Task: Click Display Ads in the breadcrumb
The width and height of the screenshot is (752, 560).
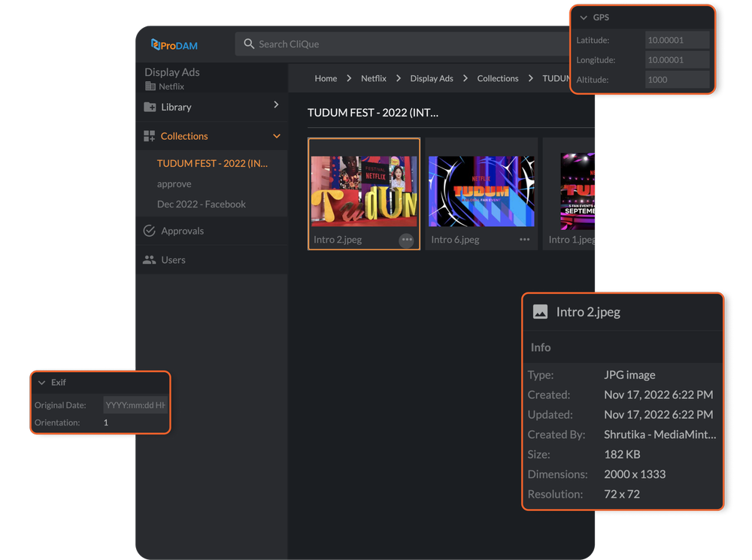Action: (432, 78)
